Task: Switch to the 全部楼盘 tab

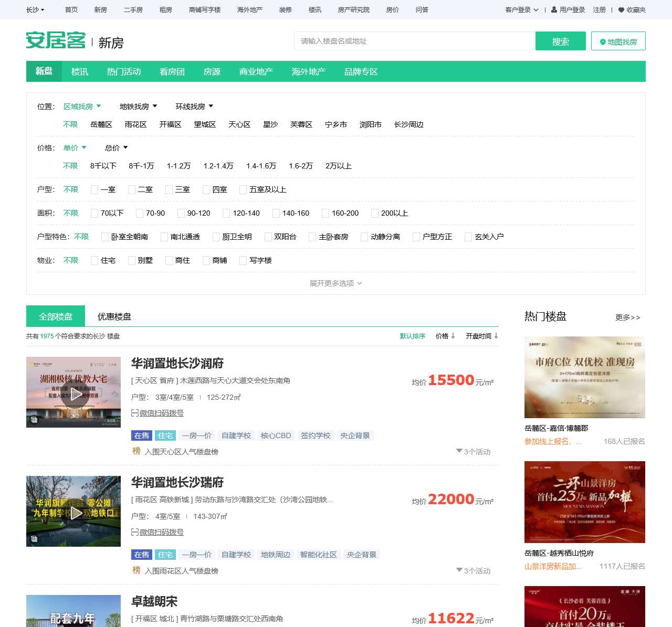Action: [x=56, y=316]
